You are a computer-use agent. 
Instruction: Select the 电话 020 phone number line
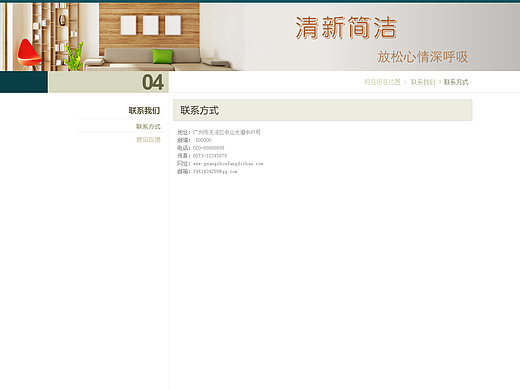tap(200, 148)
